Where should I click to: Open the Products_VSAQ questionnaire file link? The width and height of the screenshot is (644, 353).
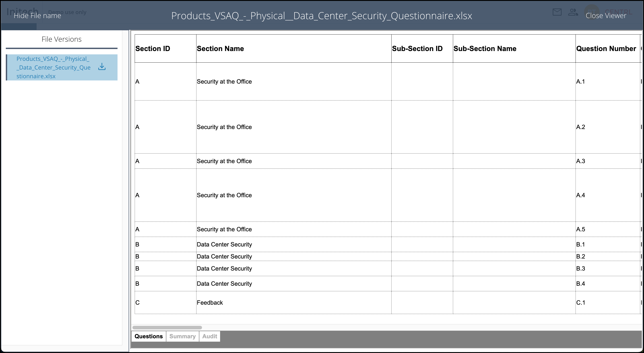54,68
